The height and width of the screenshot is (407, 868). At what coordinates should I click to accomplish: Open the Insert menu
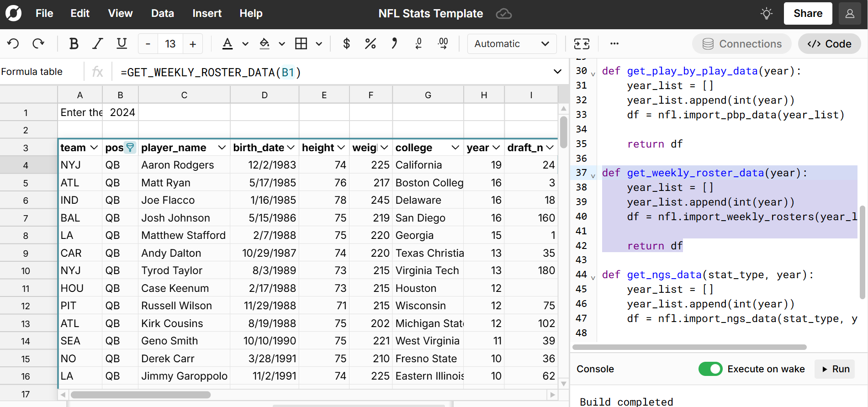point(206,14)
